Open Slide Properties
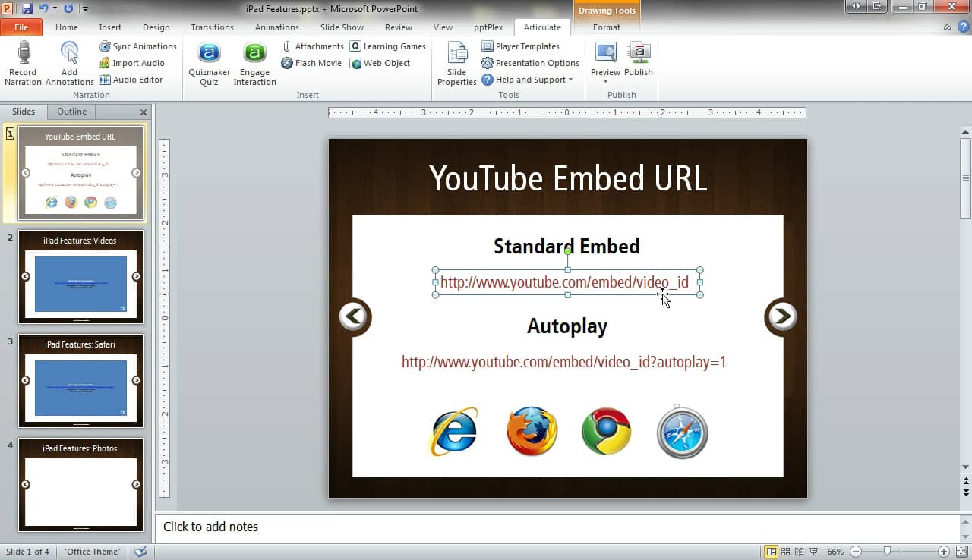The height and width of the screenshot is (560, 972). coord(457,64)
